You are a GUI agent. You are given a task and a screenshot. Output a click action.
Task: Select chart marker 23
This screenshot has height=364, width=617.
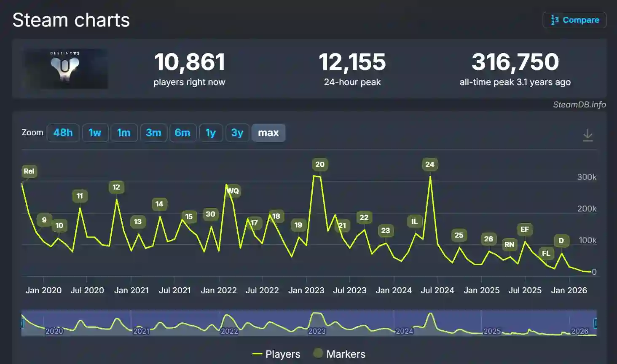point(386,230)
